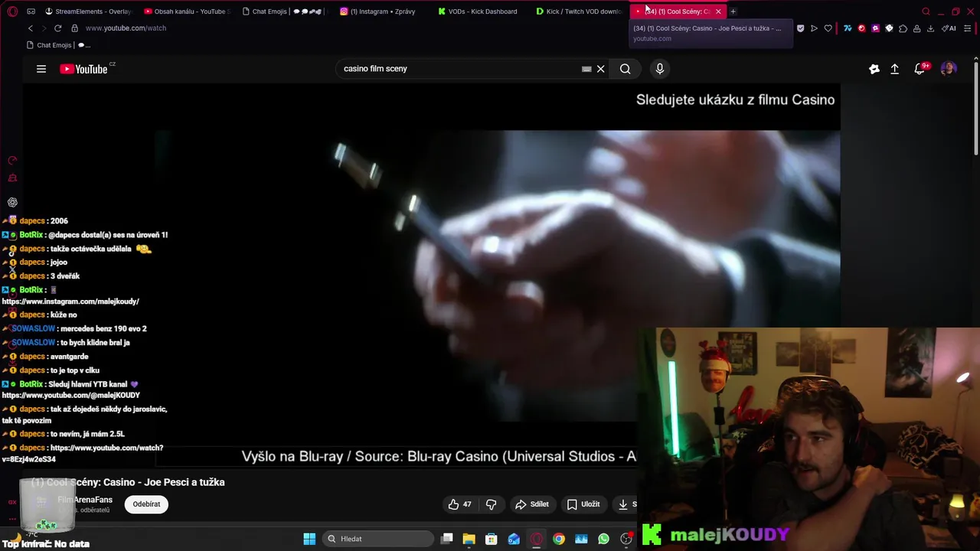
Task: Open a new browser tab with plus
Action: point(733,11)
